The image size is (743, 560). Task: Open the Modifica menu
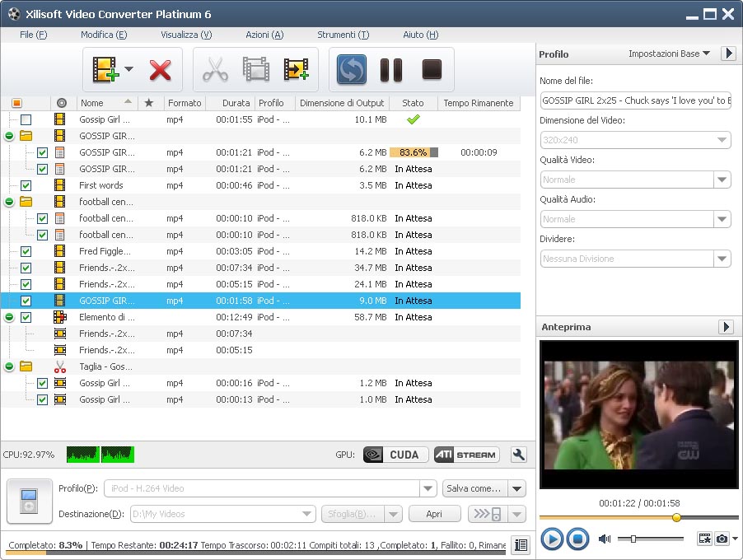tap(104, 35)
